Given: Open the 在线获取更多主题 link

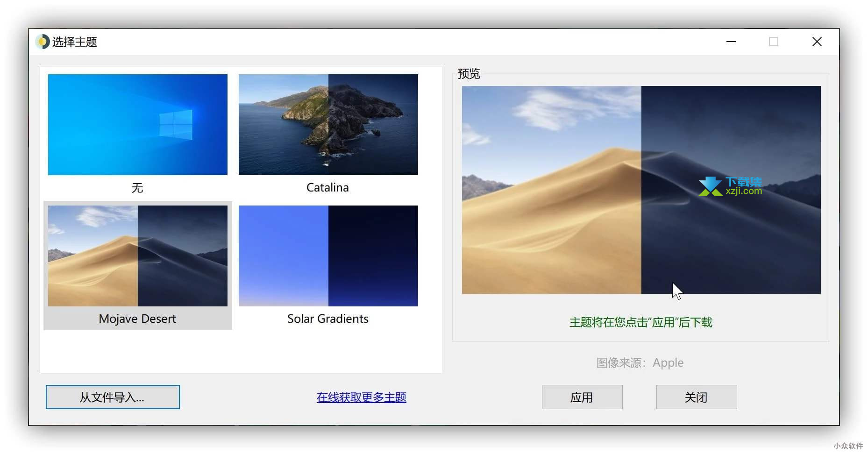Looking at the screenshot, I should click(361, 397).
